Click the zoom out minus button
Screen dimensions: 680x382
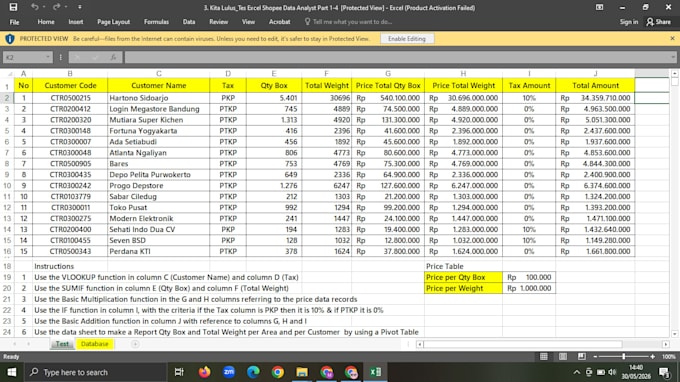tap(595, 356)
